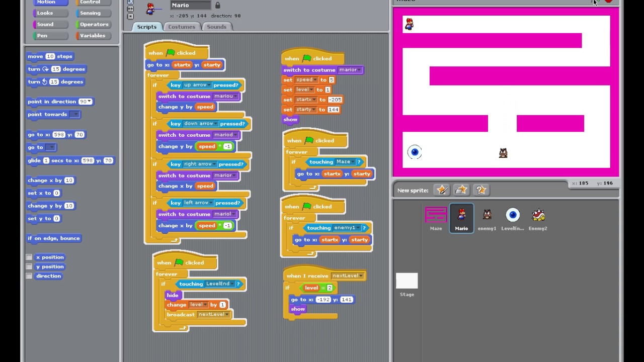Click the 'show' block under 'set starty'
644x362 pixels.
(x=290, y=120)
